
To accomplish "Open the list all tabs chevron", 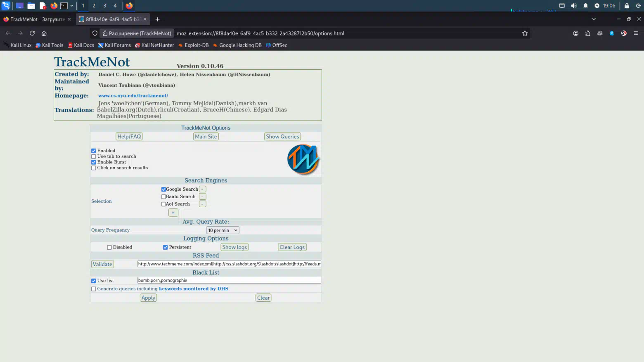I will click(x=593, y=19).
